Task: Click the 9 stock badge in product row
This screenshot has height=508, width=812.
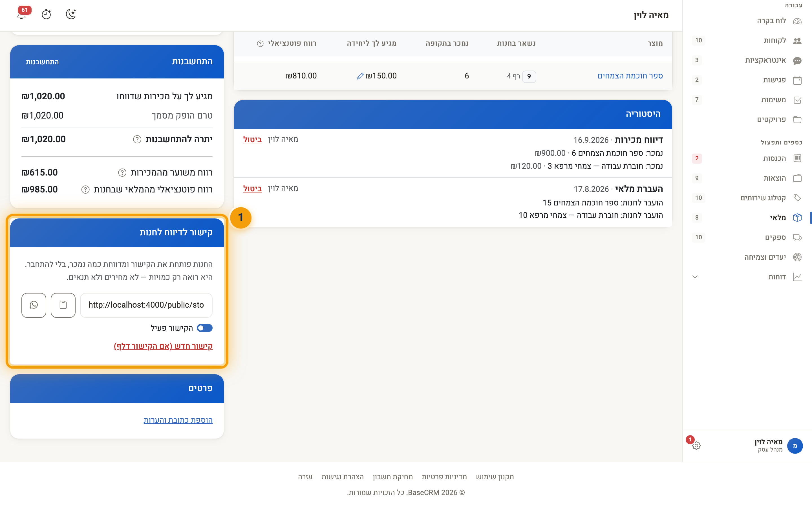Action: 529,76
